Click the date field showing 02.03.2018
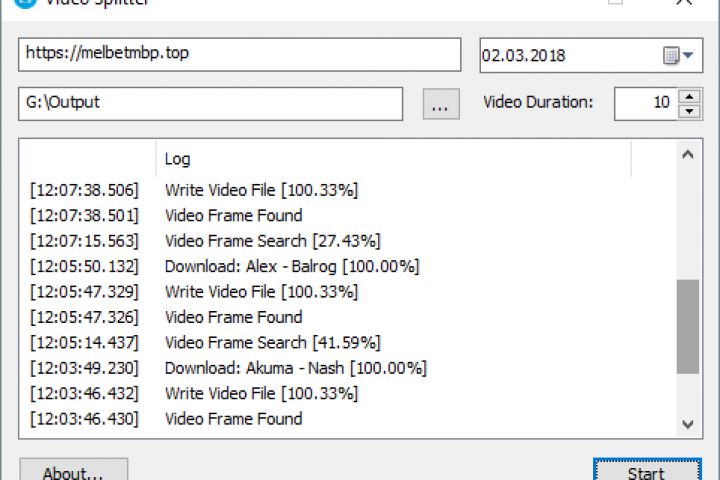Viewport: 720px width, 480px height. 565,56
